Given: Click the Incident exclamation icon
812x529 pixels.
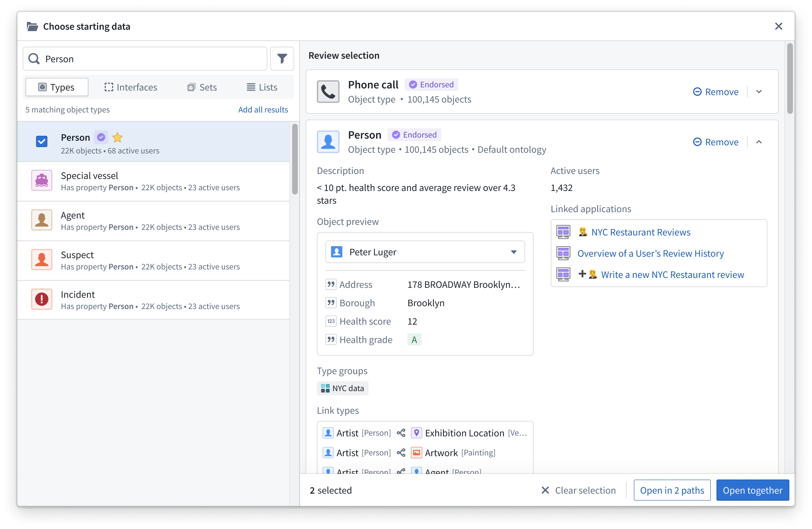Looking at the screenshot, I should tap(42, 299).
